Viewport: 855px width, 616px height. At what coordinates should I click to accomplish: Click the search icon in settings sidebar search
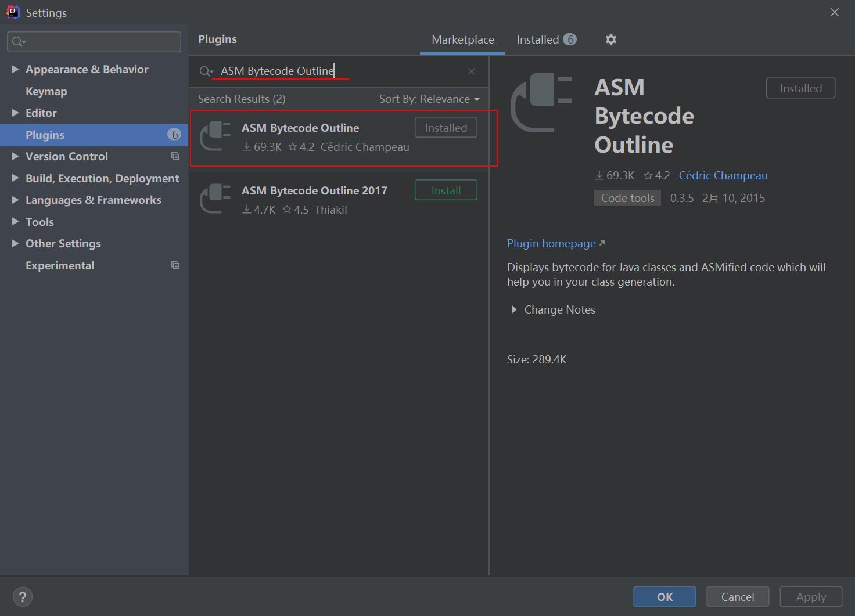click(x=19, y=42)
